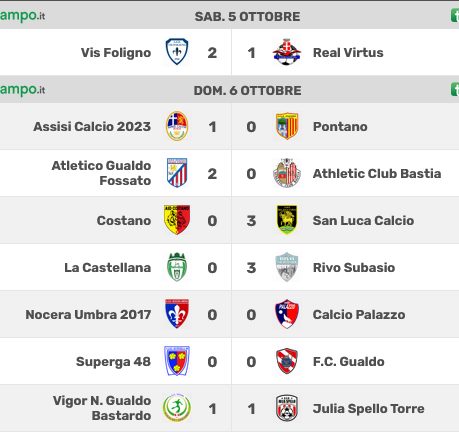Click the La Castellana green crest
This screenshot has height=432, width=459.
click(x=177, y=267)
